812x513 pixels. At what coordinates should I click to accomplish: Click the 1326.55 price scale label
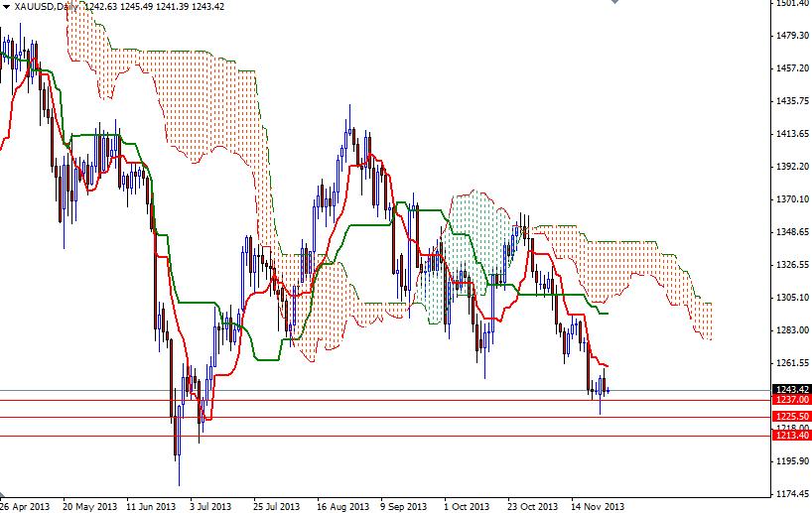pos(792,265)
